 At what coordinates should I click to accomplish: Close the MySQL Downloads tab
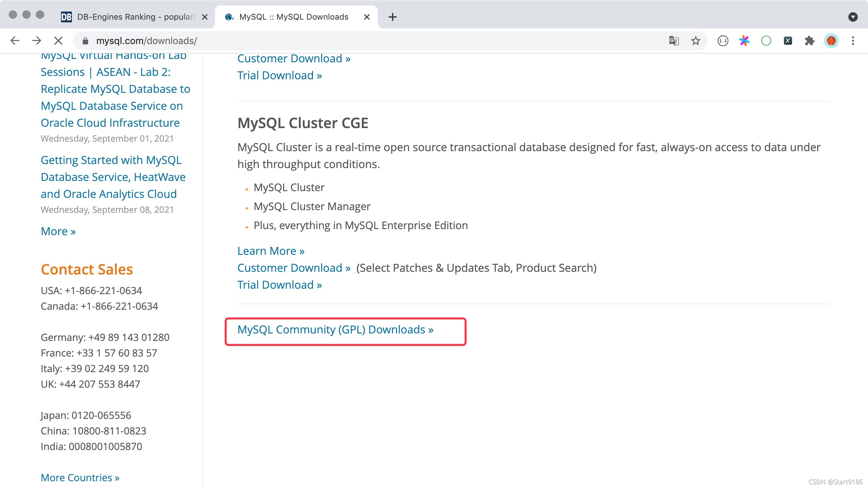pyautogui.click(x=367, y=17)
